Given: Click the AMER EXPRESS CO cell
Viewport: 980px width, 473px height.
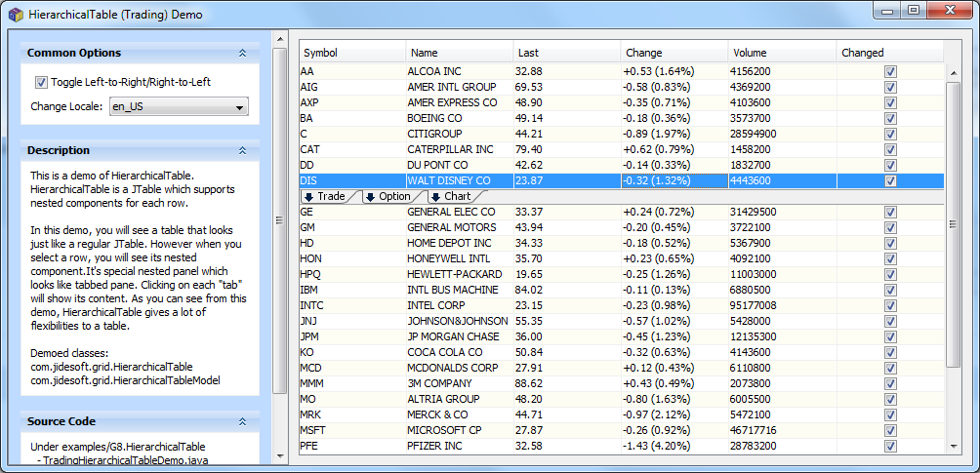Looking at the screenshot, I should [460, 103].
